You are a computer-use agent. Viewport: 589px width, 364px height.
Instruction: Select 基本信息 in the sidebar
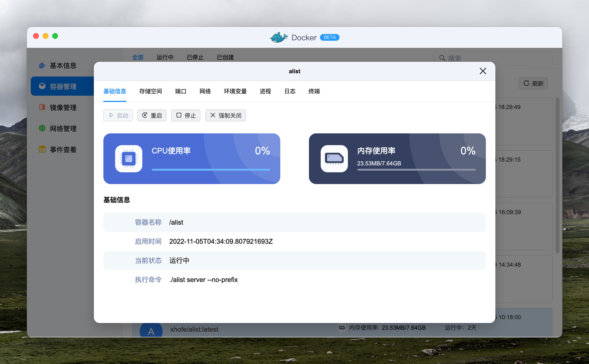(63, 65)
